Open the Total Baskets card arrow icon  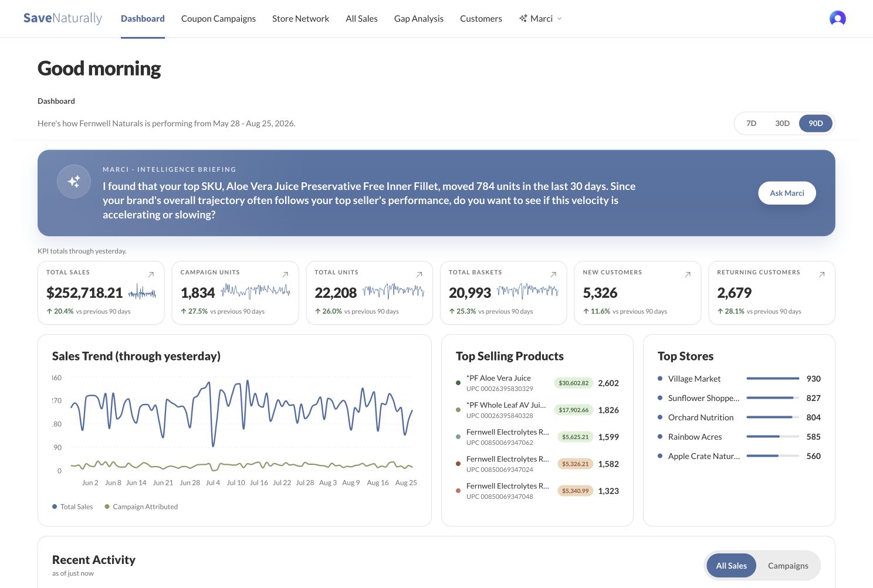click(553, 274)
